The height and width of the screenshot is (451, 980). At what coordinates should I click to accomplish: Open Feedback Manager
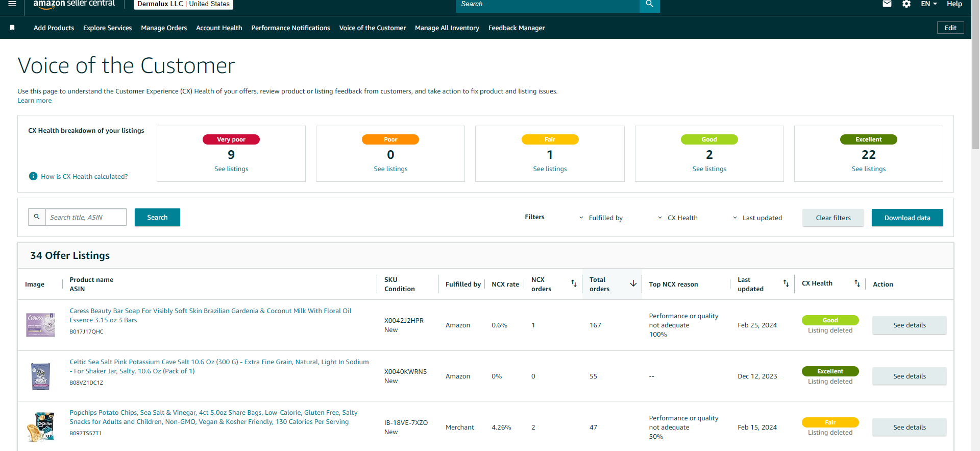click(x=517, y=28)
